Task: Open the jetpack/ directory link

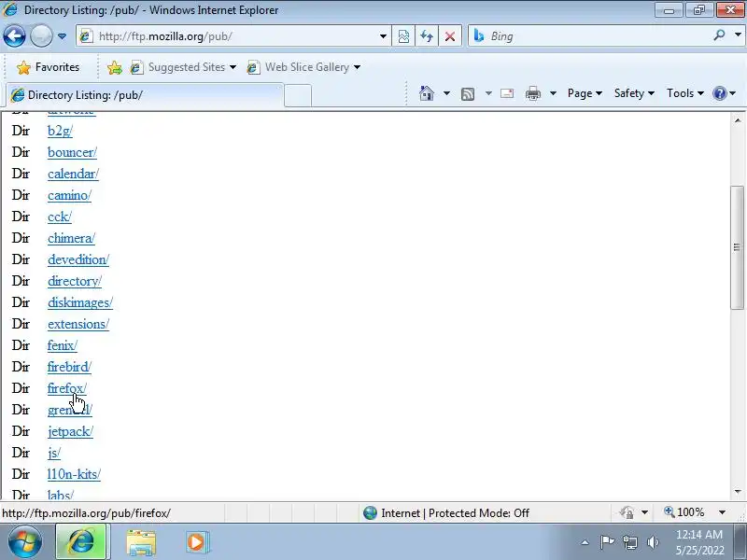Action: pyautogui.click(x=70, y=431)
